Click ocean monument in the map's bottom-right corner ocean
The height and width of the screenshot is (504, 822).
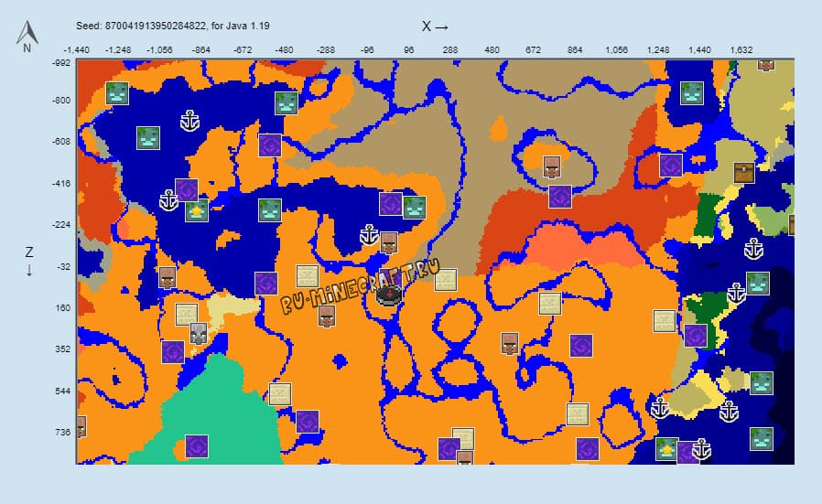click(x=762, y=439)
